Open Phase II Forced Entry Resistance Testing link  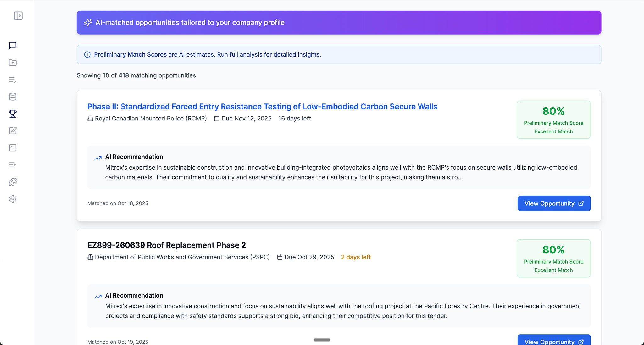click(x=262, y=107)
